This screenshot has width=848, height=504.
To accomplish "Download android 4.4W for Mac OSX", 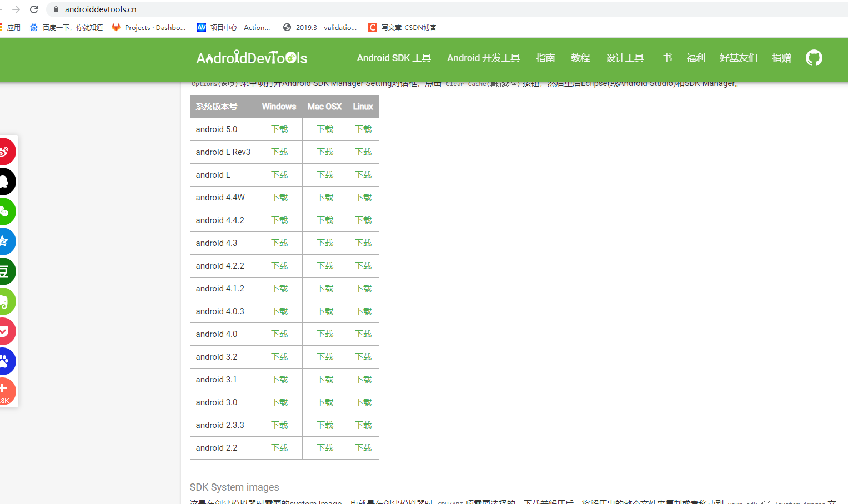I will pyautogui.click(x=325, y=198).
